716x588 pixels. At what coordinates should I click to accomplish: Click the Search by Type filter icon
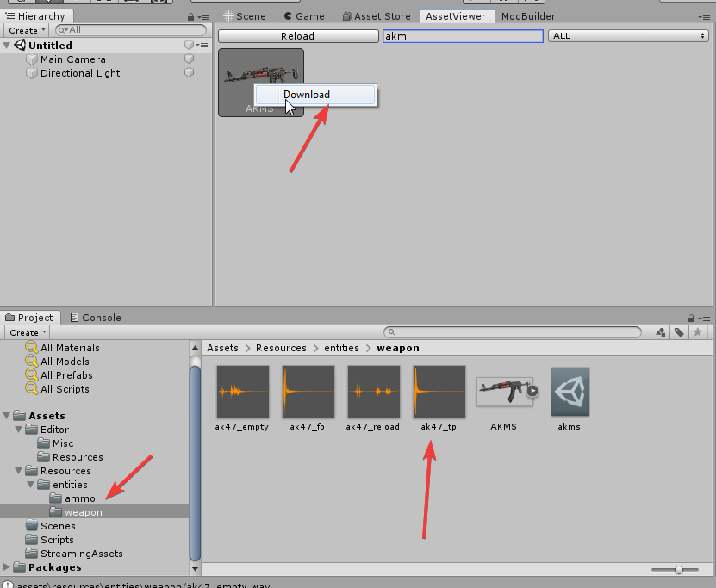[x=660, y=332]
